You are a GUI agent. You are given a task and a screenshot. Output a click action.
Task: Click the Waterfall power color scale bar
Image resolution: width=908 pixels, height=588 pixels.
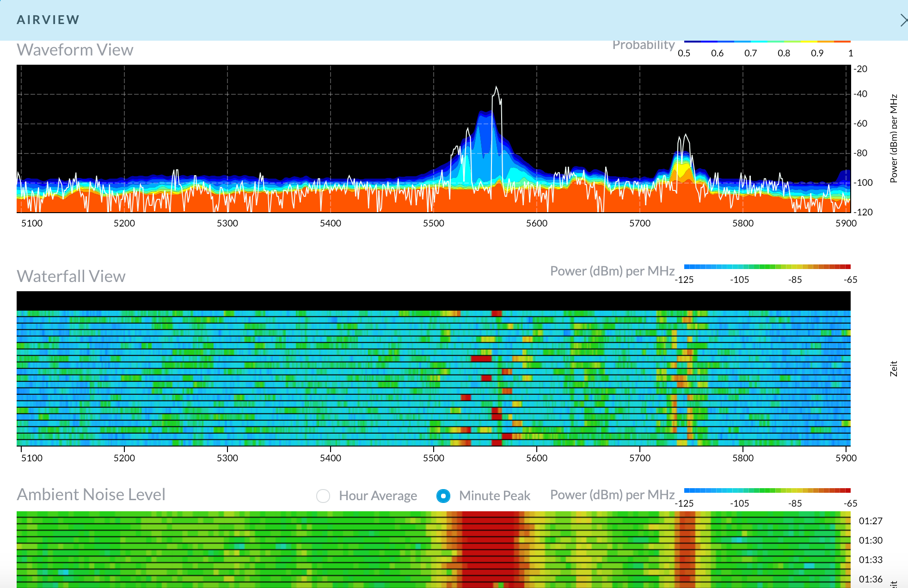point(767,267)
